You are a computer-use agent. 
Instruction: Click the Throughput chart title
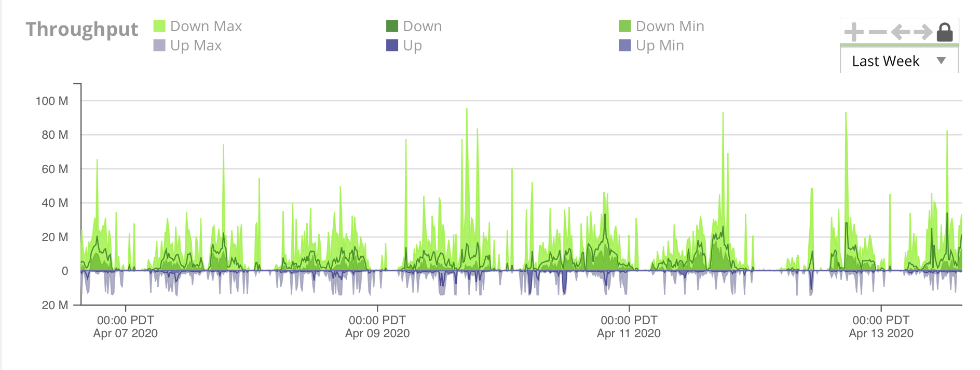(x=82, y=30)
